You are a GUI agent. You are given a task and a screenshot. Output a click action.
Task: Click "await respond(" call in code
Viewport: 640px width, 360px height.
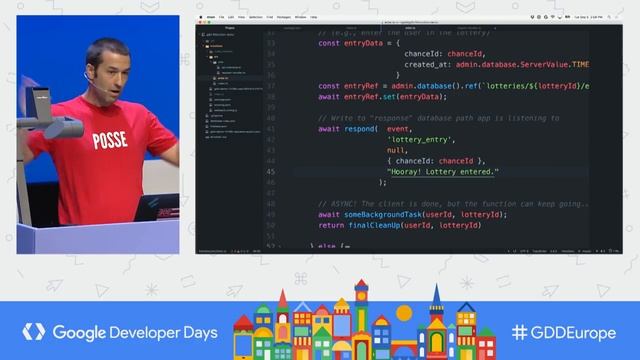coord(348,129)
